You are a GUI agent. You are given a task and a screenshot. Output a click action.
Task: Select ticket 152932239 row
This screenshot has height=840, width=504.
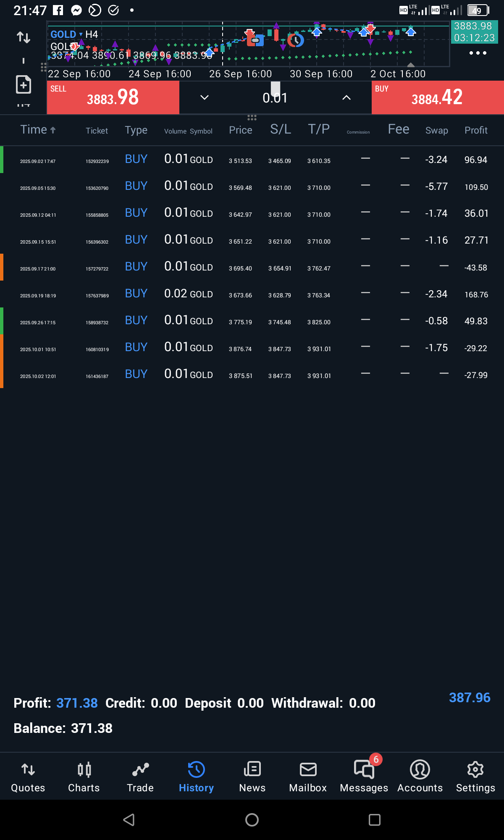[x=252, y=160]
